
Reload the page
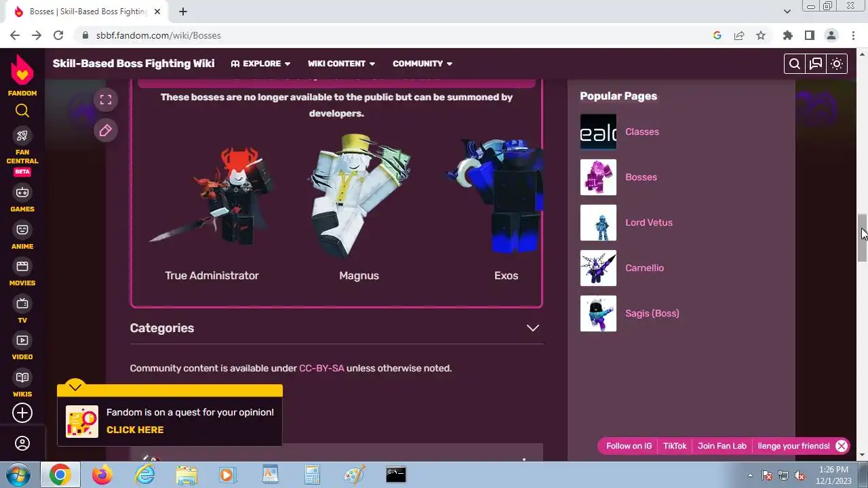click(58, 35)
